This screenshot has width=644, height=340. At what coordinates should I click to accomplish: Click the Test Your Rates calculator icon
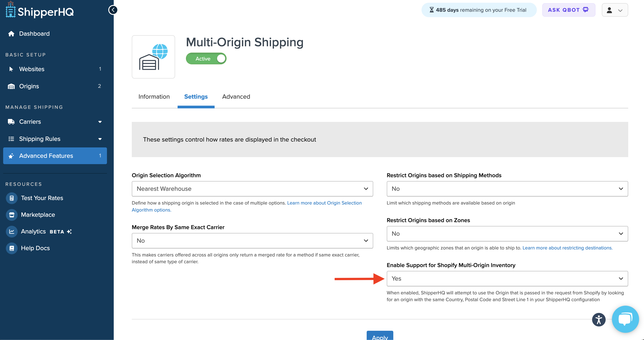point(12,198)
